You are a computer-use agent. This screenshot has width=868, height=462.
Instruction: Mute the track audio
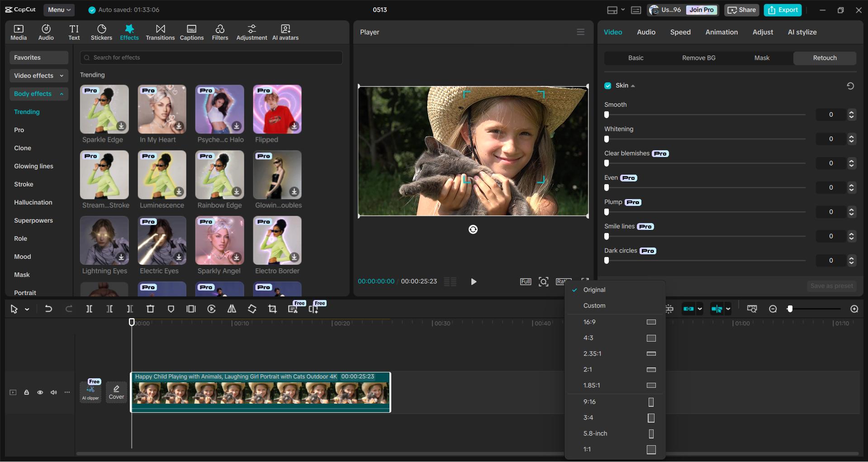point(53,392)
